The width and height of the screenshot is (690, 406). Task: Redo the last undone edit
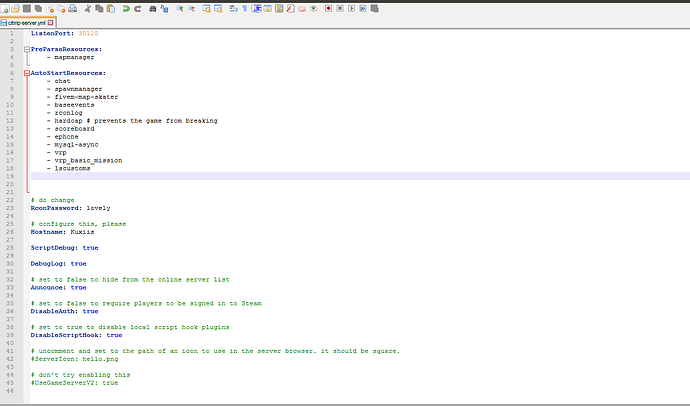point(137,8)
